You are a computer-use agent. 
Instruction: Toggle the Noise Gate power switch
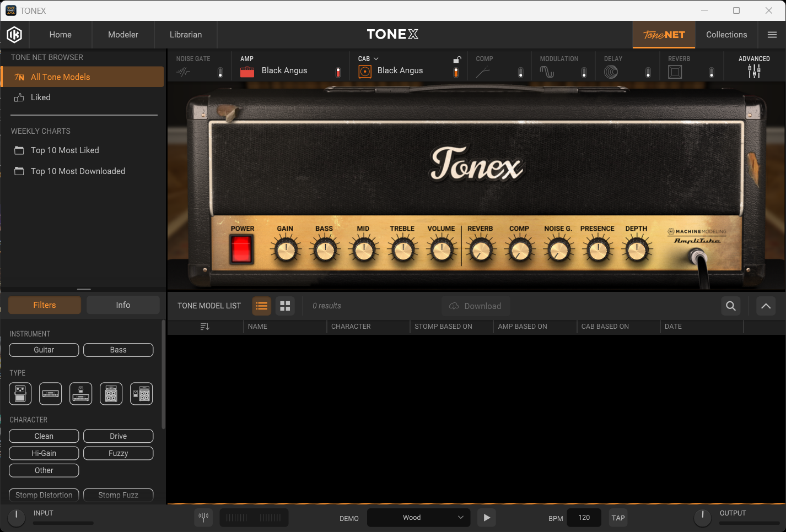coord(220,72)
